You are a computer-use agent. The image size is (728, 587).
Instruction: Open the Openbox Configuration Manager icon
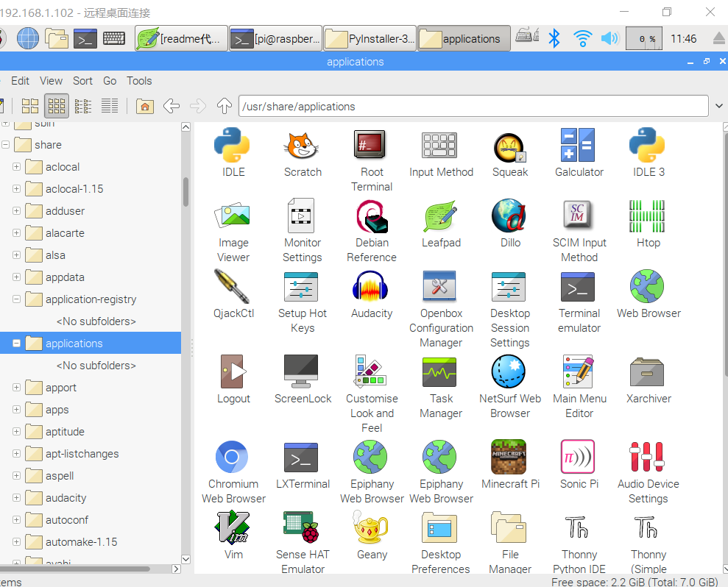coord(439,286)
